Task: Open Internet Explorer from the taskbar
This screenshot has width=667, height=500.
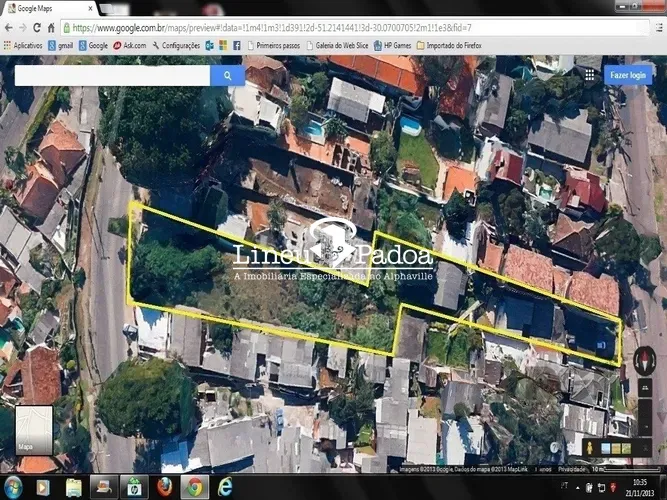Action: tap(225, 487)
